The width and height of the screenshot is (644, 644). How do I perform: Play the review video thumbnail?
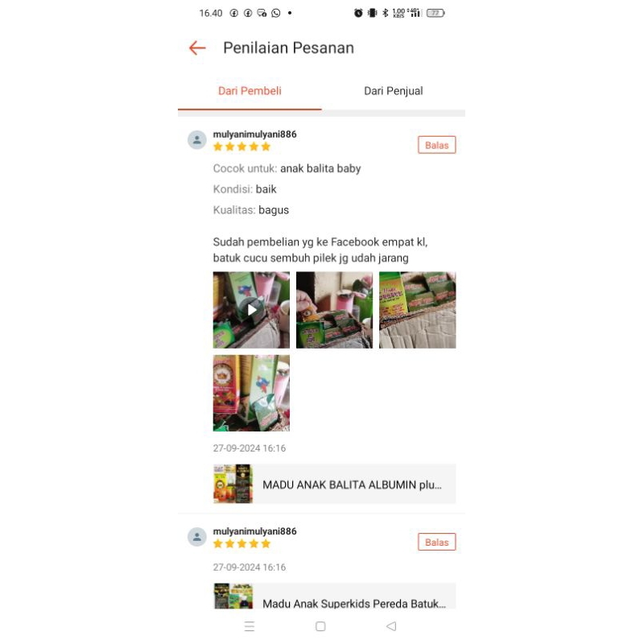(x=251, y=310)
